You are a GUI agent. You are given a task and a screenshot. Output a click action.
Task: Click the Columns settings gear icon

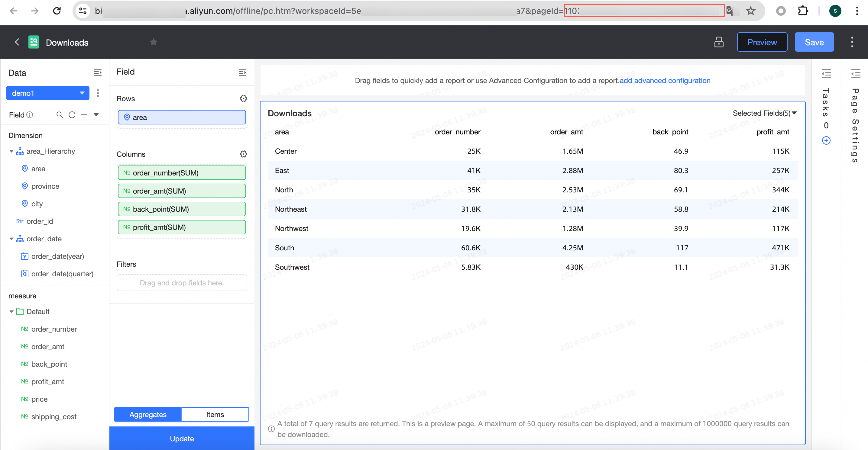(x=243, y=154)
